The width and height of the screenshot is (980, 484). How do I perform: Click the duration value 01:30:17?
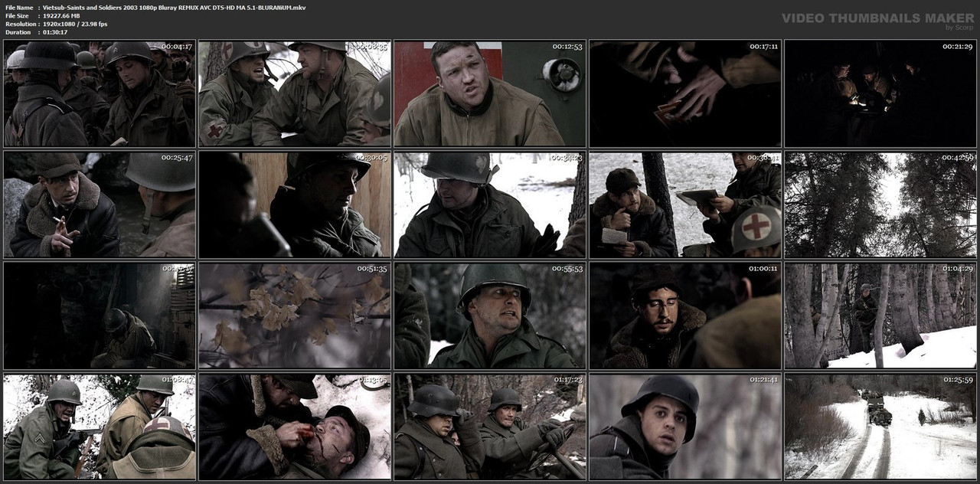coord(55,32)
